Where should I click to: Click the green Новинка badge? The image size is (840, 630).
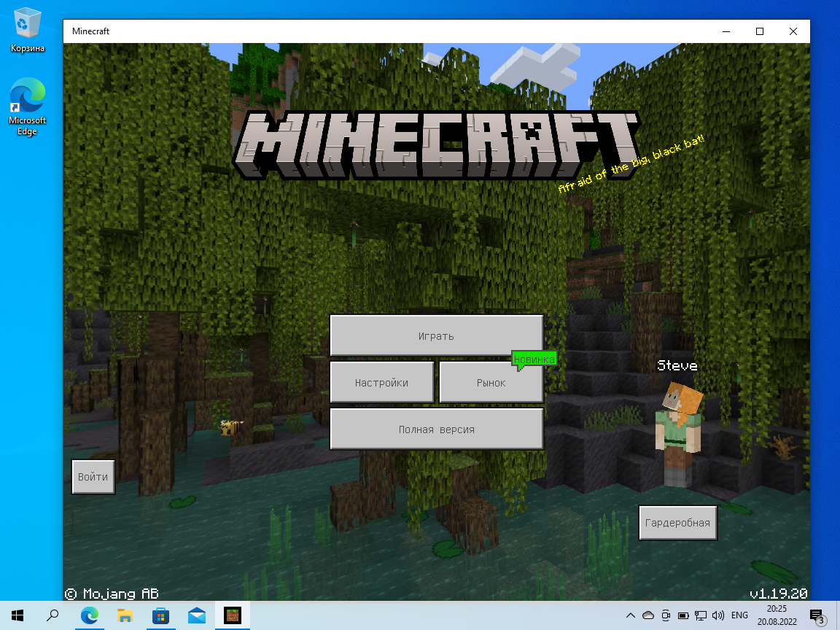tap(534, 359)
